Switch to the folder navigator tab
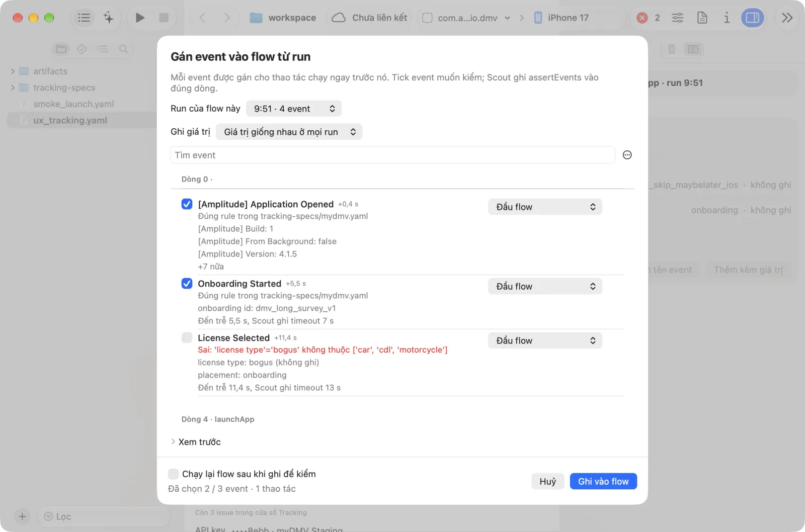The width and height of the screenshot is (805, 532). 61,49
